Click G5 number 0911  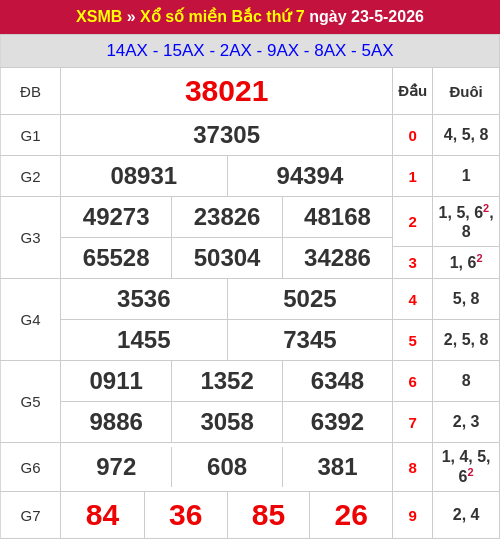tap(116, 381)
